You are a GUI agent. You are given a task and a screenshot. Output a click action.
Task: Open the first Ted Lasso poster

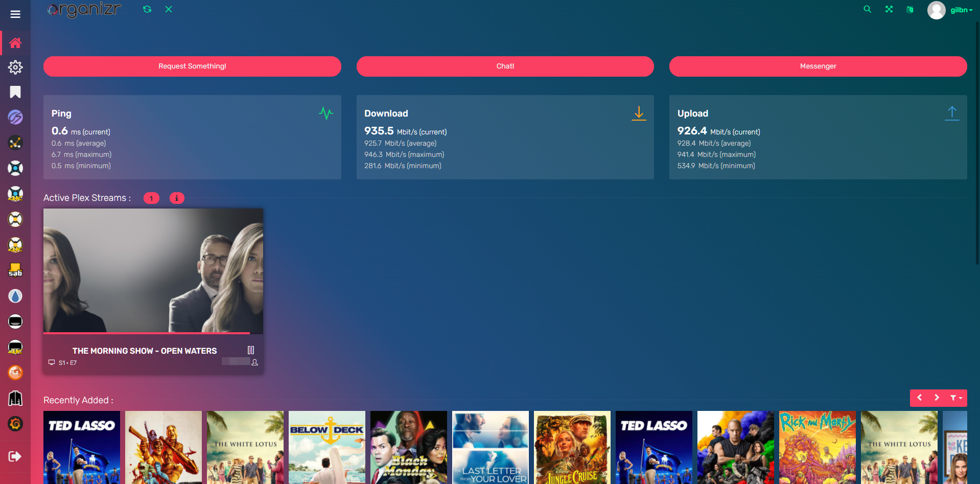[x=82, y=447]
